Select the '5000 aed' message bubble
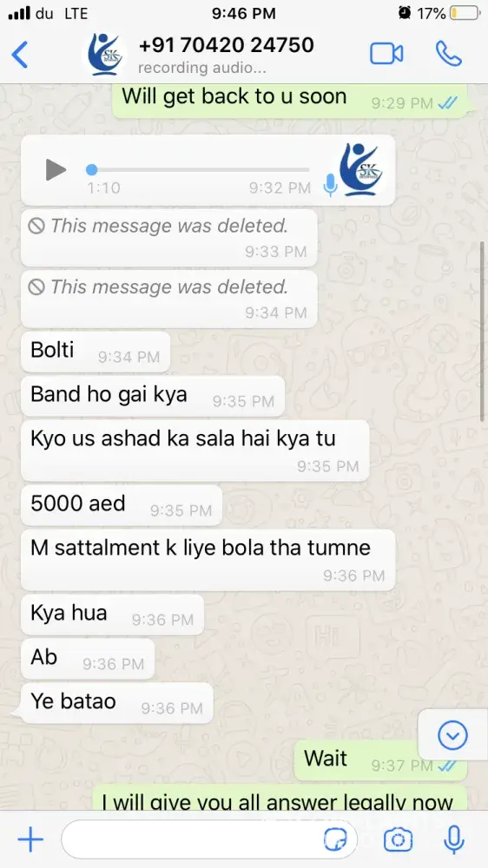This screenshot has width=488, height=868. point(122,505)
